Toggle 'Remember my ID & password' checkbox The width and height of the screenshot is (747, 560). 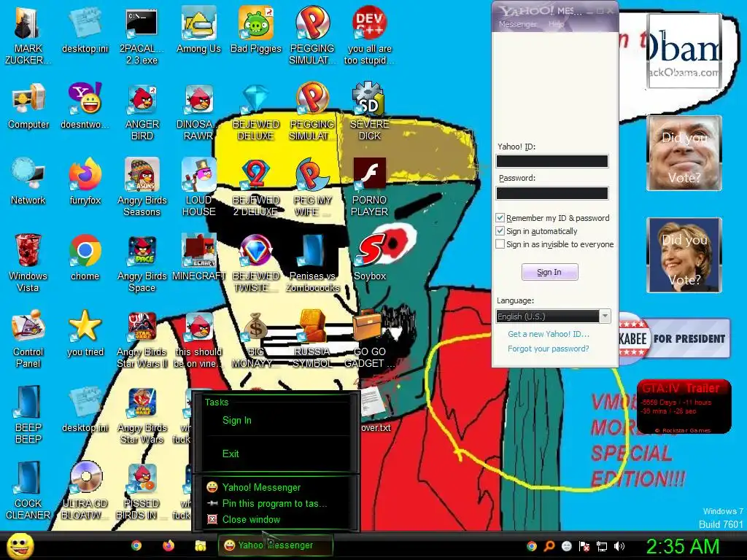click(x=500, y=217)
